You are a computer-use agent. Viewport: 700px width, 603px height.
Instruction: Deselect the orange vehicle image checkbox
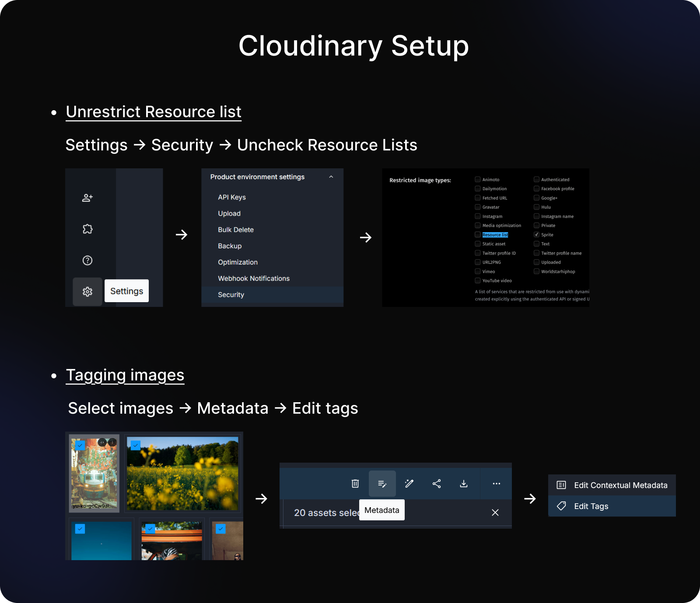point(150,529)
